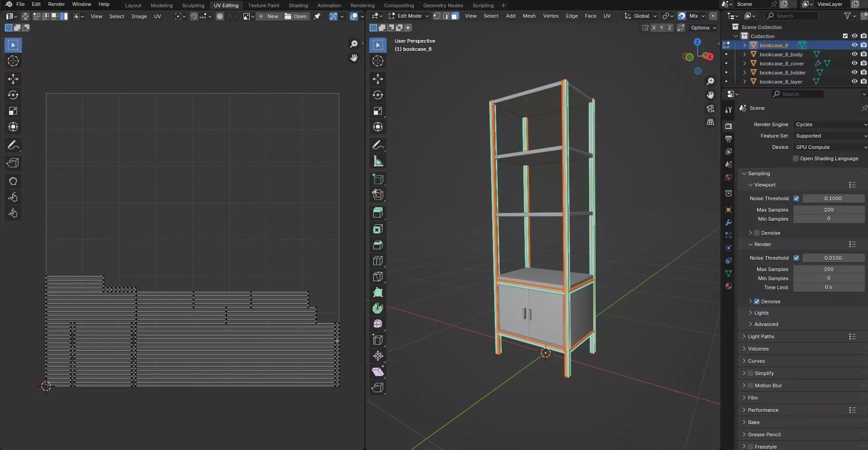Select the Rotate tool in UV editor
Screen dimensions: 868x450
(13, 95)
